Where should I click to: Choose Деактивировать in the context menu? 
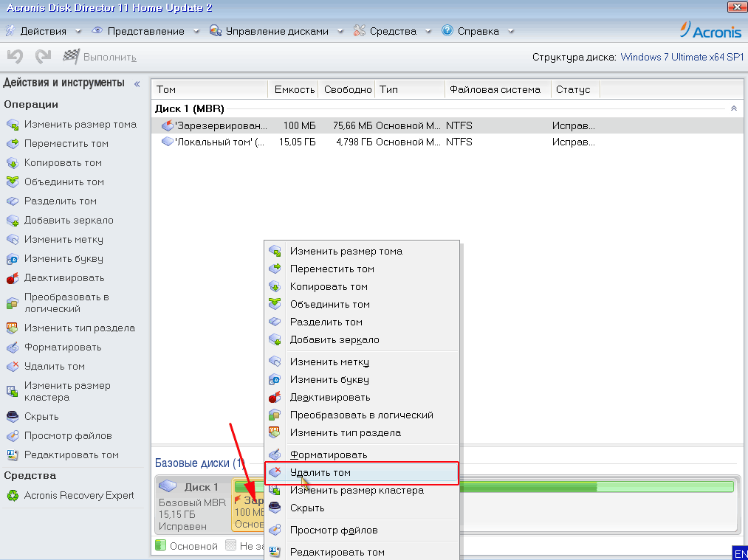[362, 398]
